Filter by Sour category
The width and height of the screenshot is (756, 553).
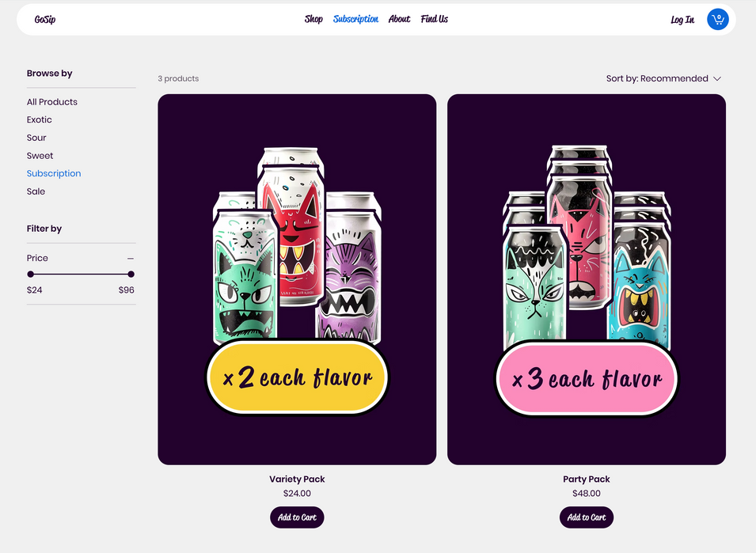36,138
